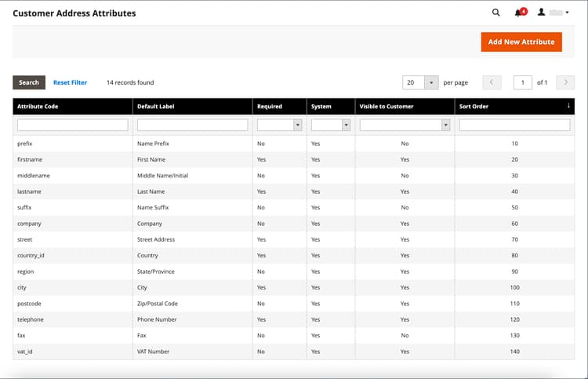Screen dimensions: 588x379
Task: Open the street attribute row
Action: [294, 239]
